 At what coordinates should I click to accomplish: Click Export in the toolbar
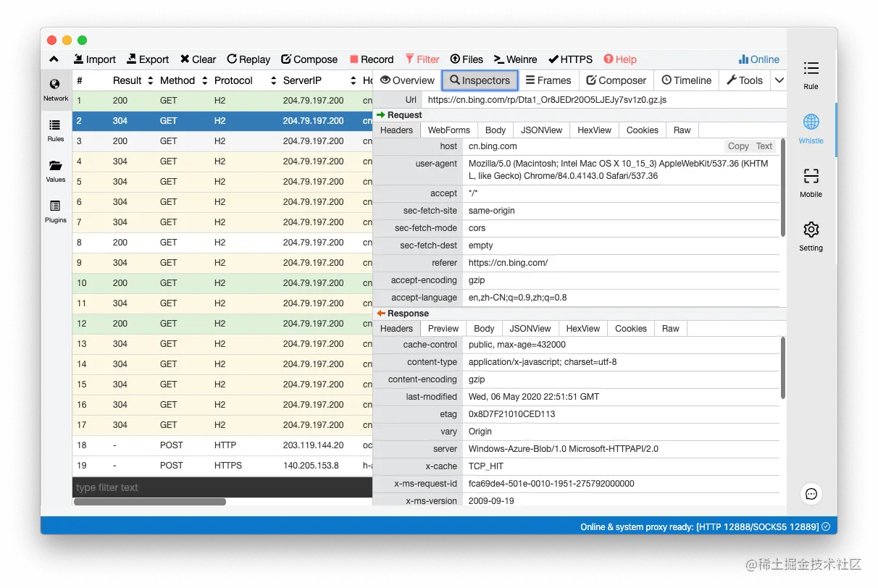(x=148, y=59)
